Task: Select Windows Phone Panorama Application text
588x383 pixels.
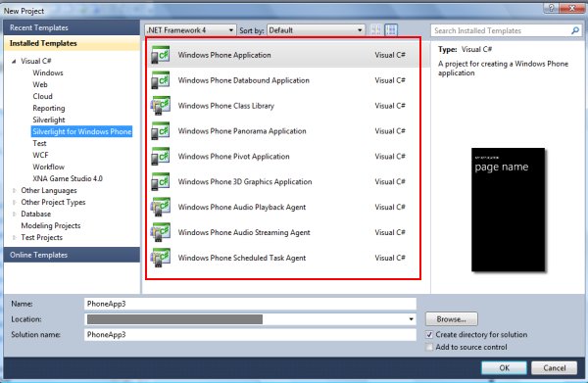Action: [x=242, y=131]
